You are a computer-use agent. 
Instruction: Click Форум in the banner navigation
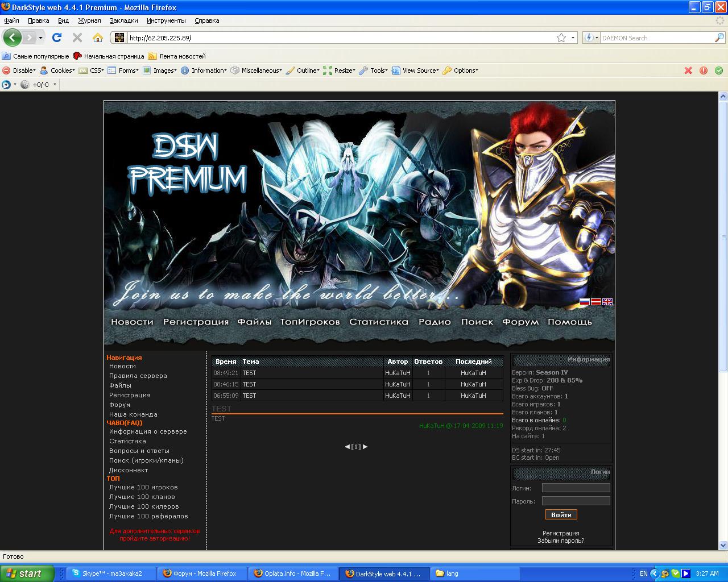(x=520, y=322)
